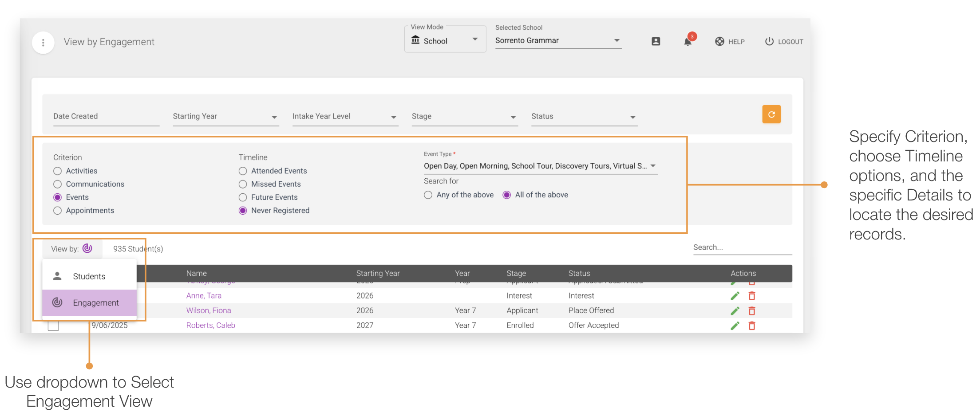Tick the checkbox beside the 9/06/2025 row
The image size is (980, 416).
point(53,325)
